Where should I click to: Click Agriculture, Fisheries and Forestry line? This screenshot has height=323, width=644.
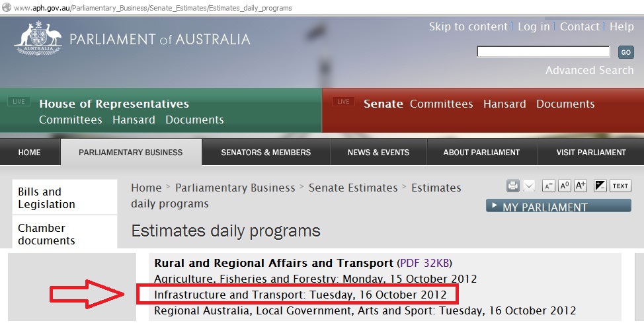(315, 279)
